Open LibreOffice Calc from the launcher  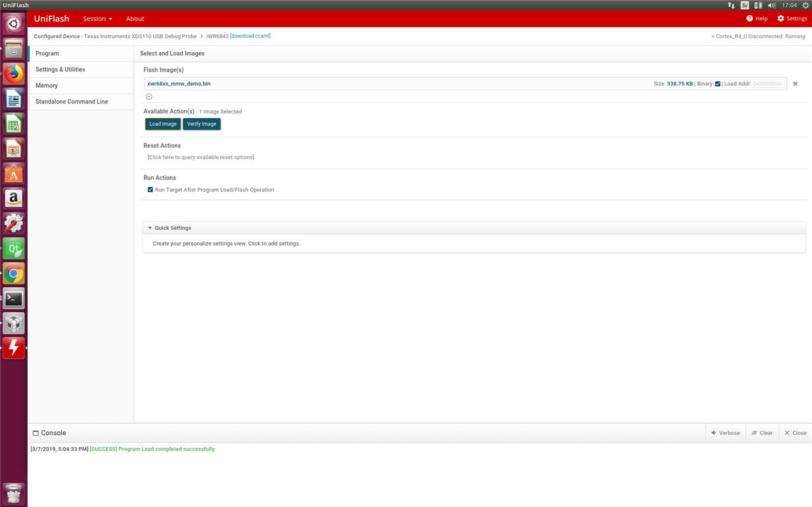tap(13, 124)
